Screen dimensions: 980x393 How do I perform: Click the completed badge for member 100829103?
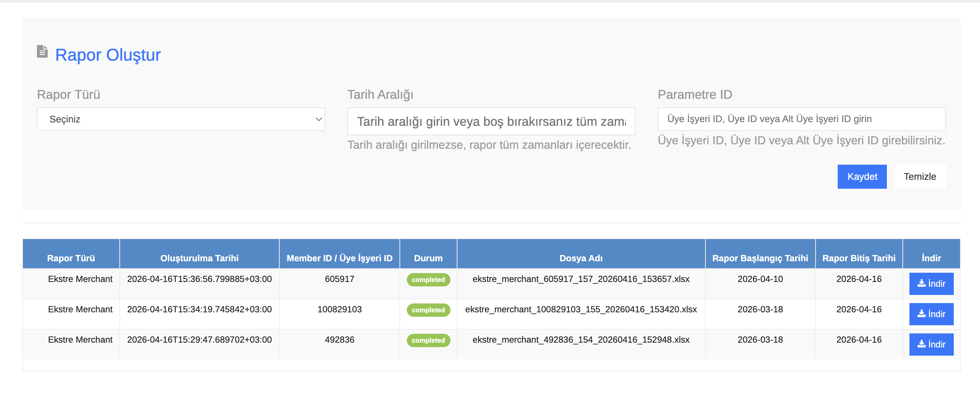pos(428,310)
